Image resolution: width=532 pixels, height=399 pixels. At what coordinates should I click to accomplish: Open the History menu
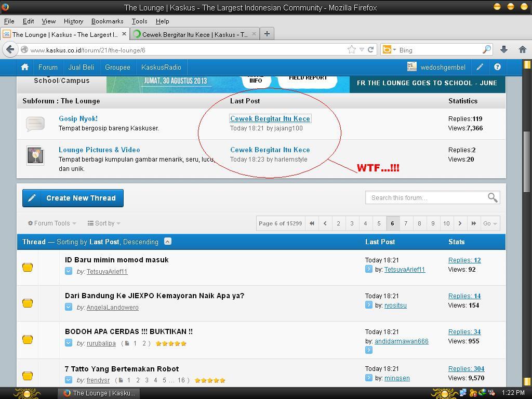click(x=73, y=21)
